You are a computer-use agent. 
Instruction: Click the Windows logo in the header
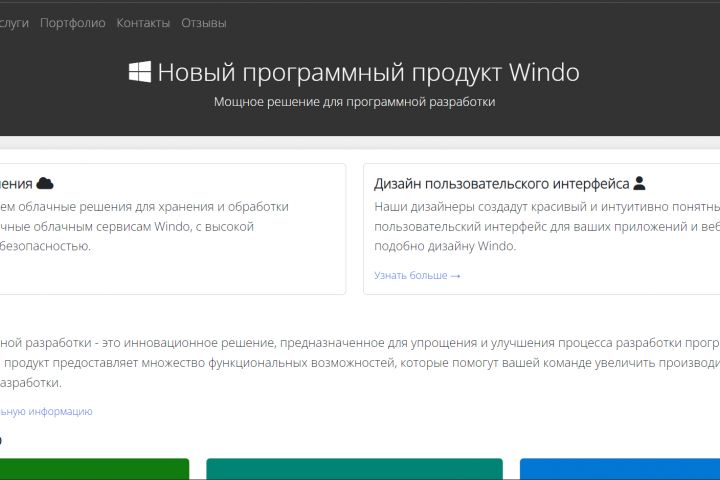click(140, 72)
